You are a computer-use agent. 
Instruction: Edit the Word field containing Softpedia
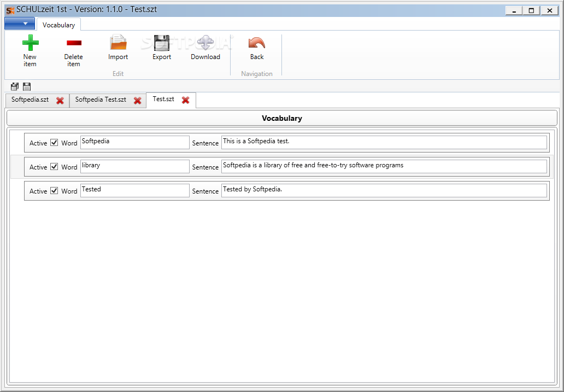click(135, 142)
